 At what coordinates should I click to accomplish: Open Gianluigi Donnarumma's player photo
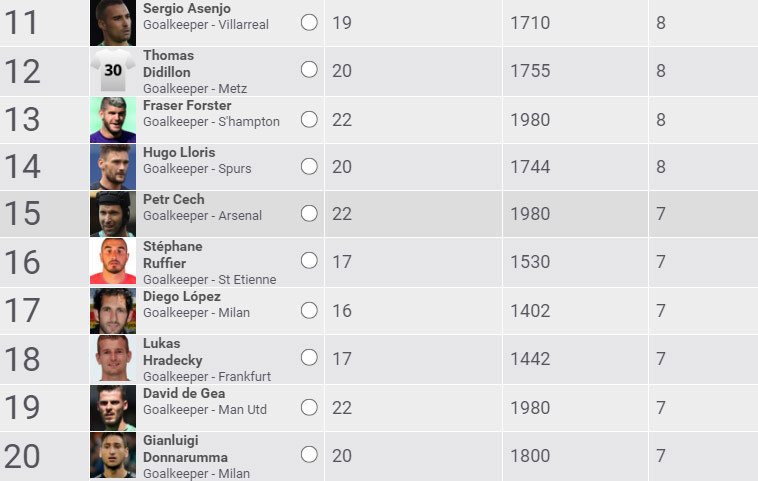pyautogui.click(x=112, y=455)
